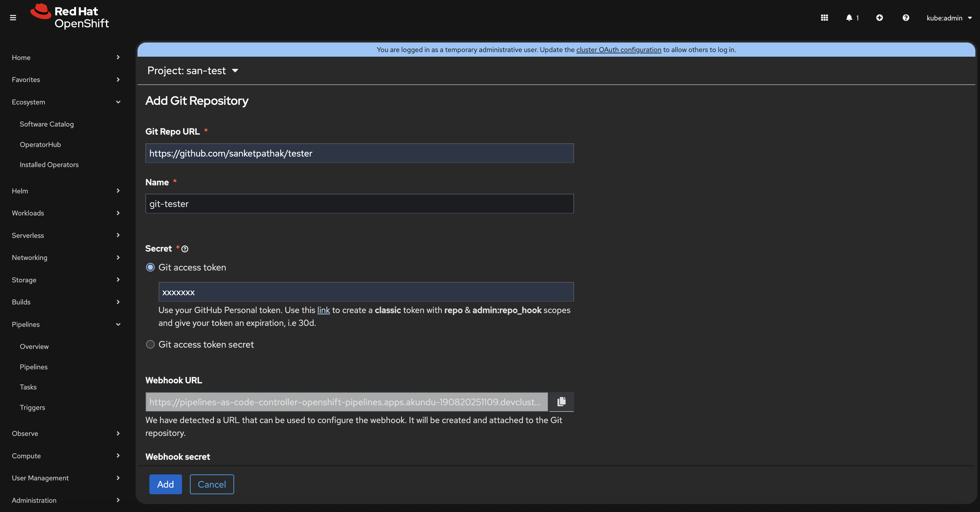Screen dimensions: 980x512
Task: Open OperatorHub from the sidebar
Action: coord(40,144)
